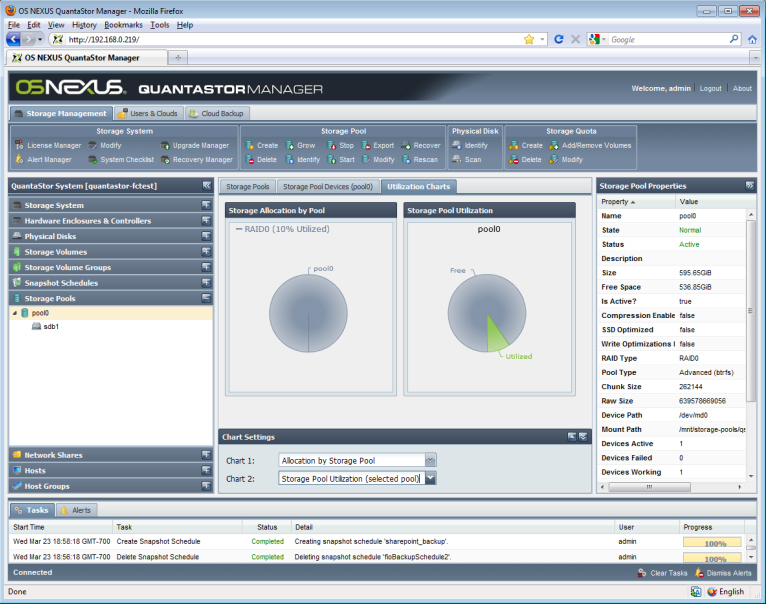The width and height of the screenshot is (766, 604).
Task: Expand the Host Groups section
Action: (206, 486)
